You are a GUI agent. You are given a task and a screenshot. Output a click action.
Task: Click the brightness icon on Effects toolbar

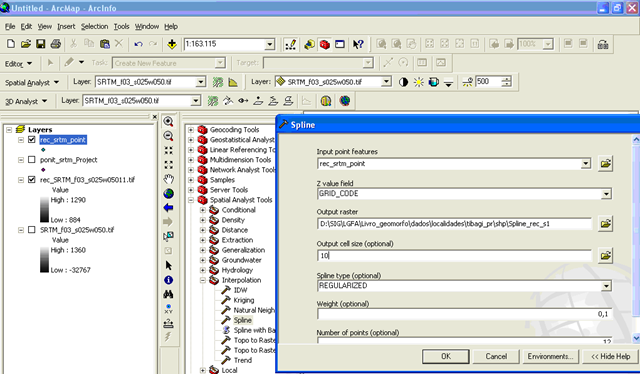point(418,82)
